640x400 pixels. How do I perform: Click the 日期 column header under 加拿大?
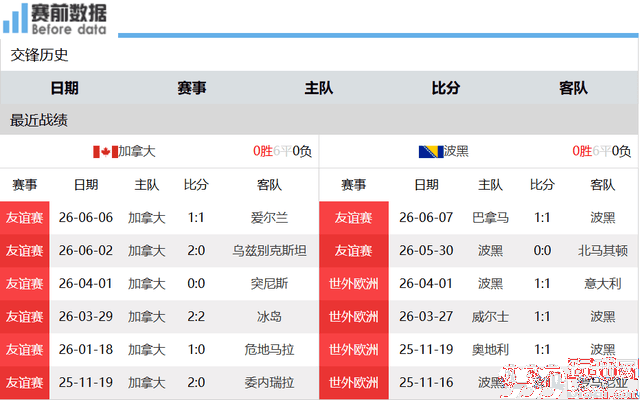(86, 185)
